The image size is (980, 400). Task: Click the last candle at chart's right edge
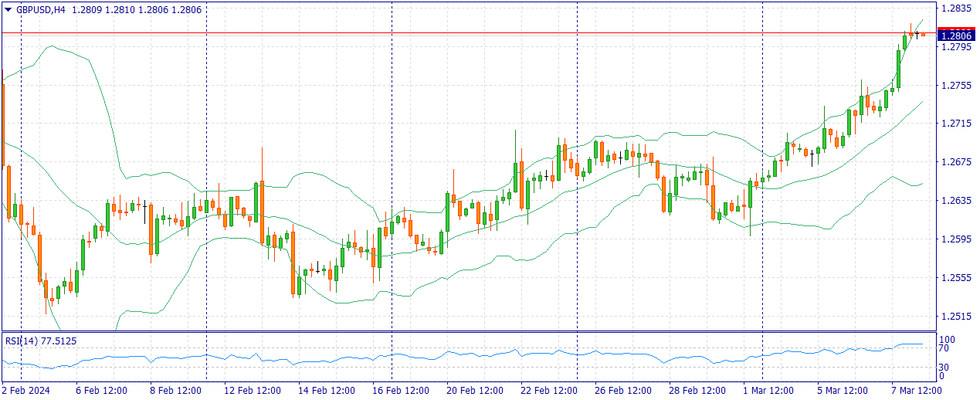922,34
